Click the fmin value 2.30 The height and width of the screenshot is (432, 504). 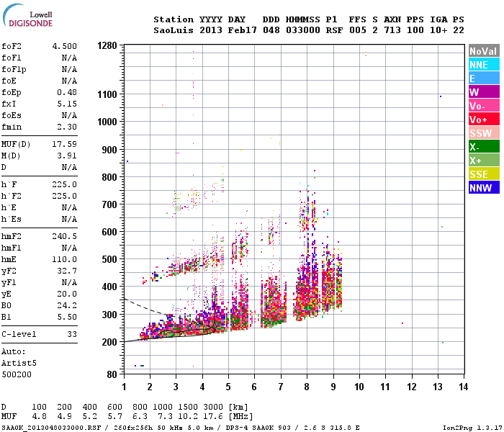(67, 127)
